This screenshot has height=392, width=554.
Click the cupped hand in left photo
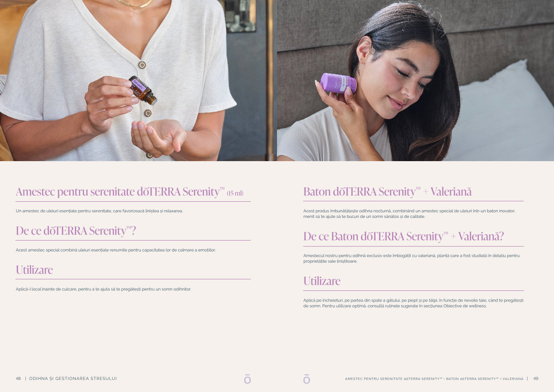click(x=158, y=138)
